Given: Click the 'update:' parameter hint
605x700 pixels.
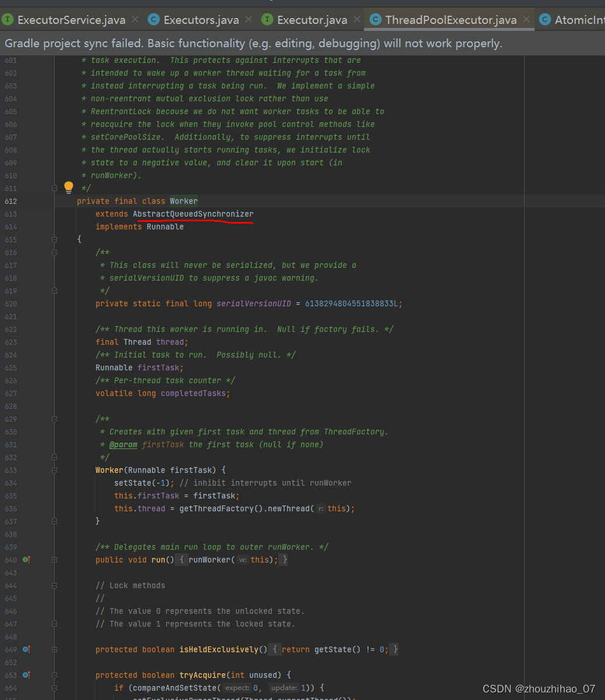Looking at the screenshot, I should coord(284,688).
